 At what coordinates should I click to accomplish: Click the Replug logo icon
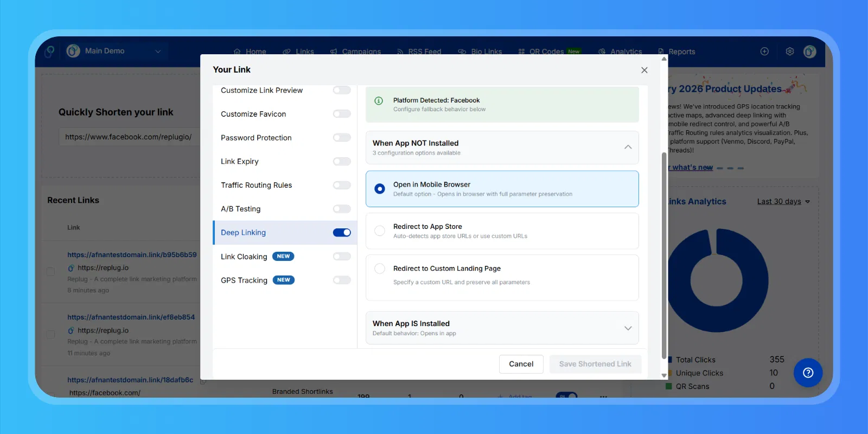click(x=49, y=52)
